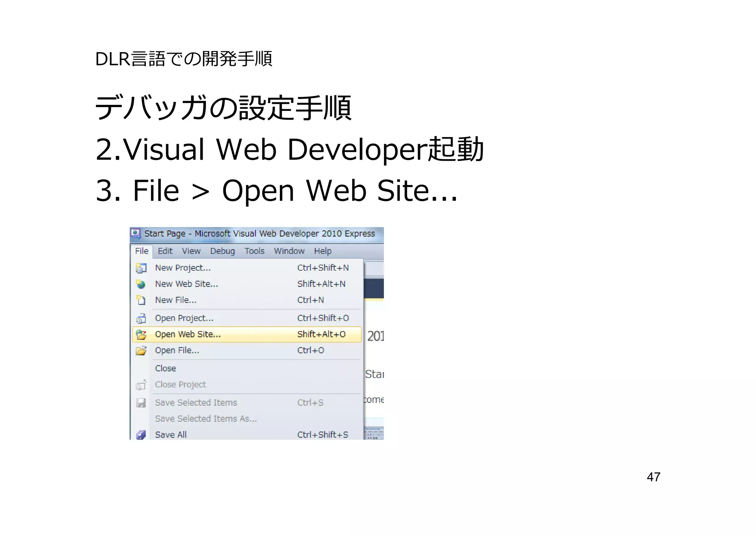756x535 pixels.
Task: Open the Edit menu
Action: pos(165,251)
